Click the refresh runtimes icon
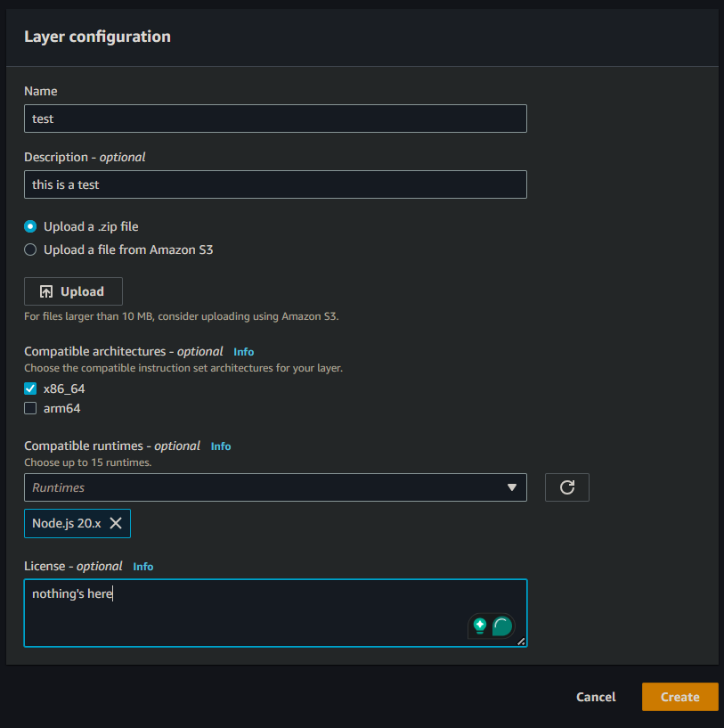This screenshot has width=724, height=728. click(x=567, y=487)
